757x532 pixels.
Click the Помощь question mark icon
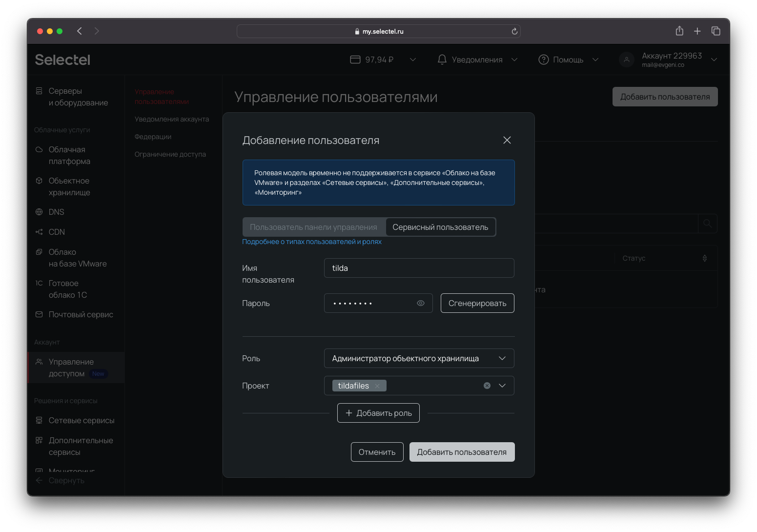(x=544, y=60)
